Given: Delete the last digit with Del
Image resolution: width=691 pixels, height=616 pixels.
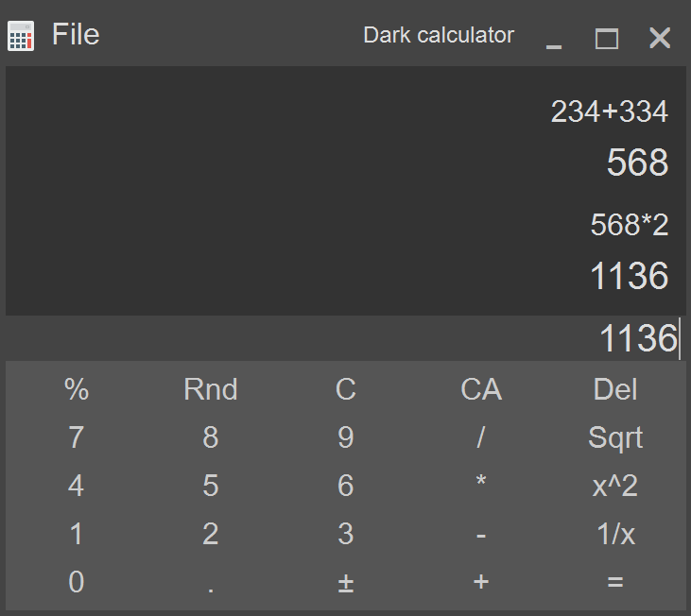Looking at the screenshot, I should 615,389.
